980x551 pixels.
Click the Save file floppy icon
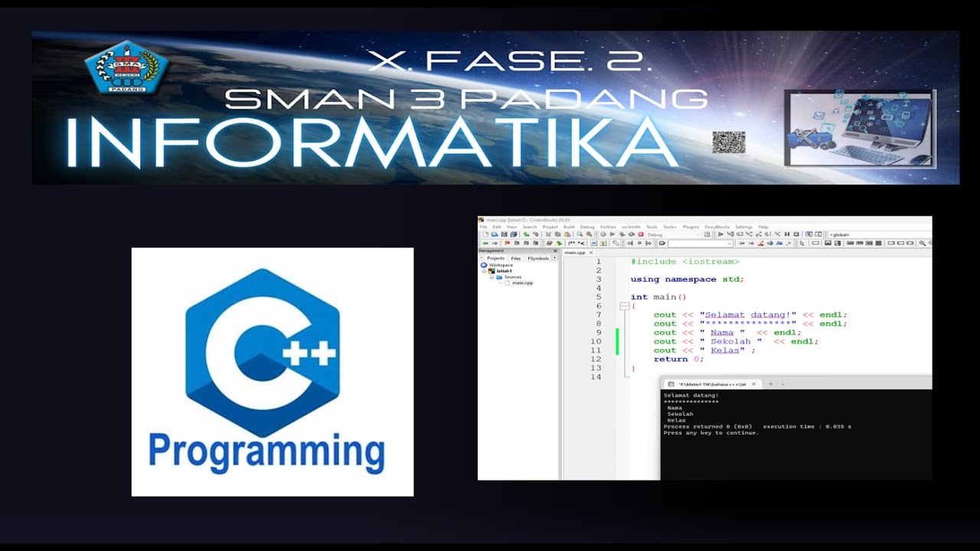pos(504,234)
